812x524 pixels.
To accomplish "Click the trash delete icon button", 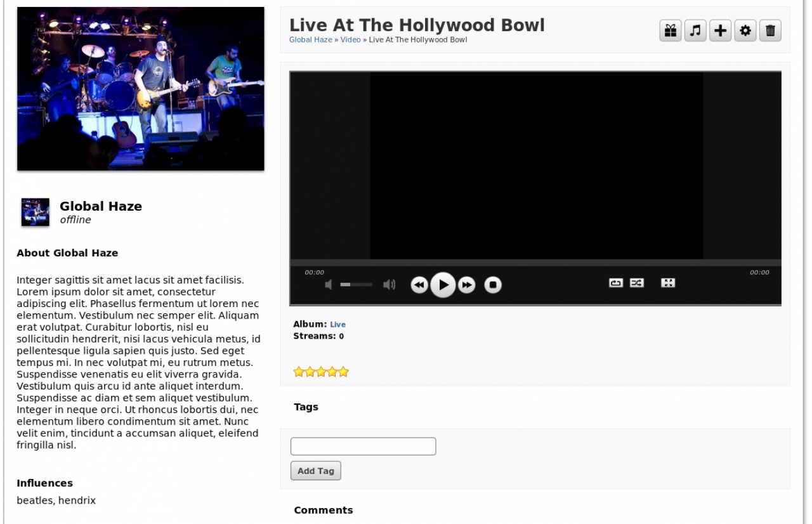I will 770,30.
